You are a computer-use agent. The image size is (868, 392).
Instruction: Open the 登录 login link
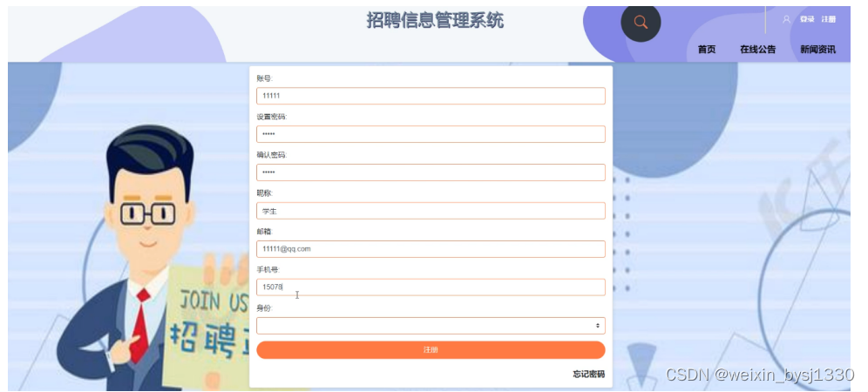pyautogui.click(x=807, y=19)
